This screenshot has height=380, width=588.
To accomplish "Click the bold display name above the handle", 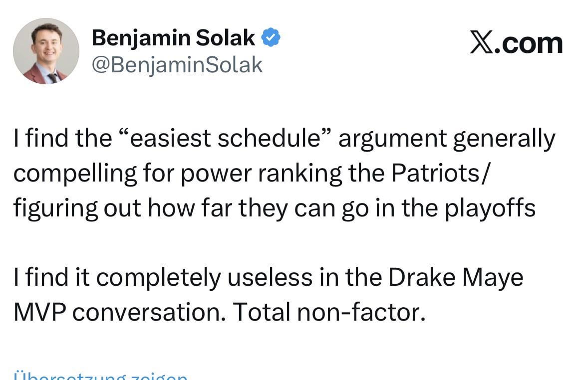I will [x=175, y=37].
